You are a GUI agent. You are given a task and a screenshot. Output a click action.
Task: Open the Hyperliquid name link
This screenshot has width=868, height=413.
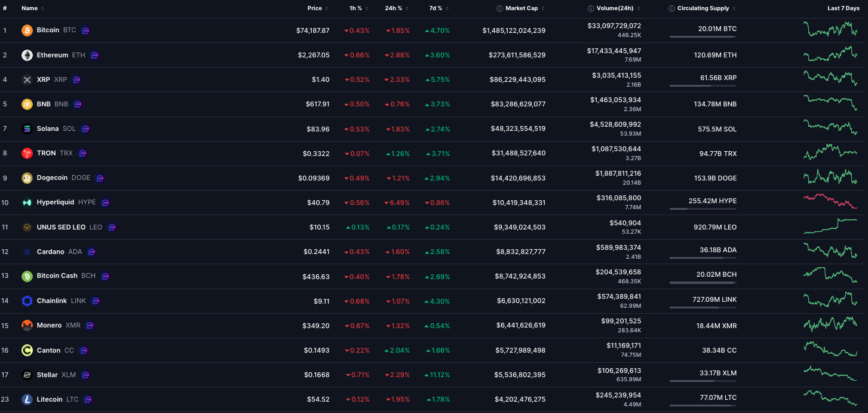[x=56, y=203]
